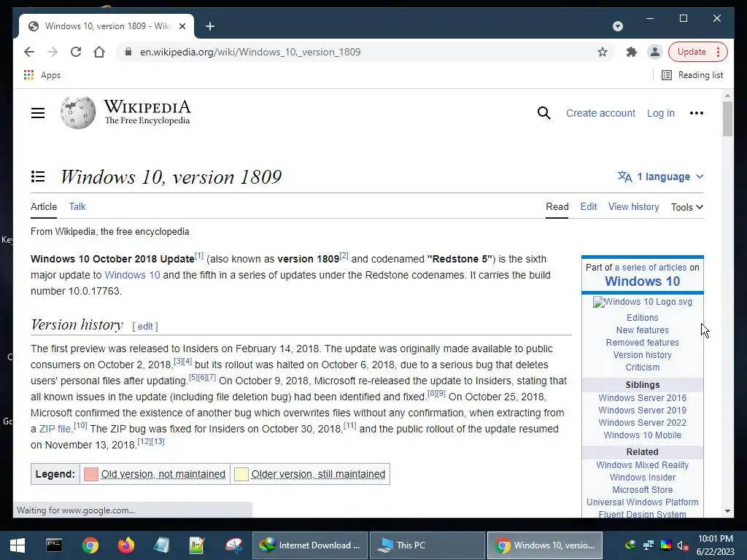The image size is (747, 560).
Task: Open the tab search dropdown arrow
Action: point(617,26)
